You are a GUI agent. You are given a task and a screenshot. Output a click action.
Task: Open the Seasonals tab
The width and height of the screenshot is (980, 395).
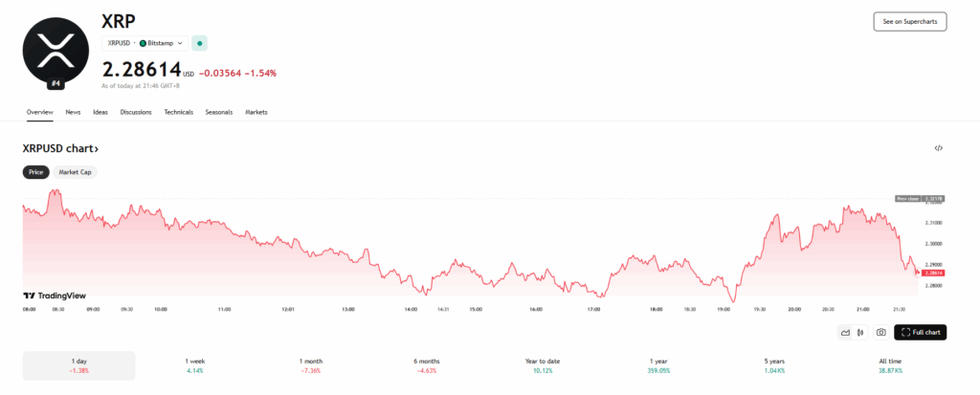point(219,113)
